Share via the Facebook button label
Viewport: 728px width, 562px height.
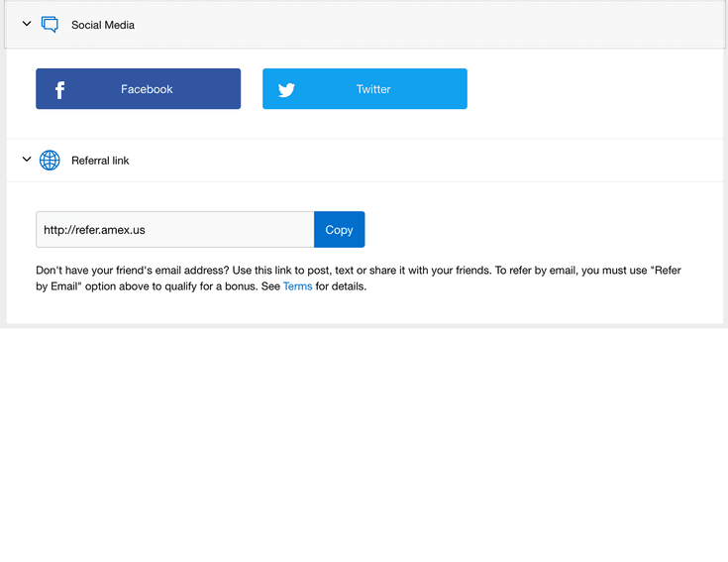point(147,89)
